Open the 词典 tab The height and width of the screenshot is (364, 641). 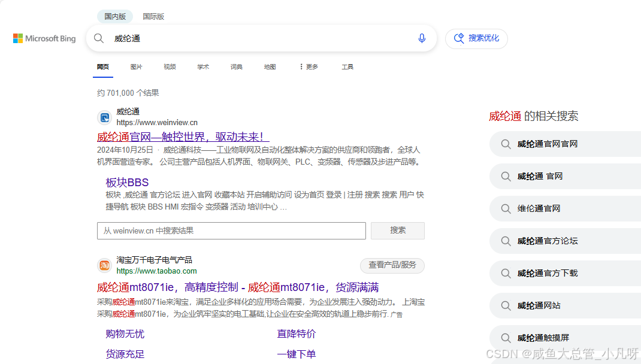coord(236,67)
